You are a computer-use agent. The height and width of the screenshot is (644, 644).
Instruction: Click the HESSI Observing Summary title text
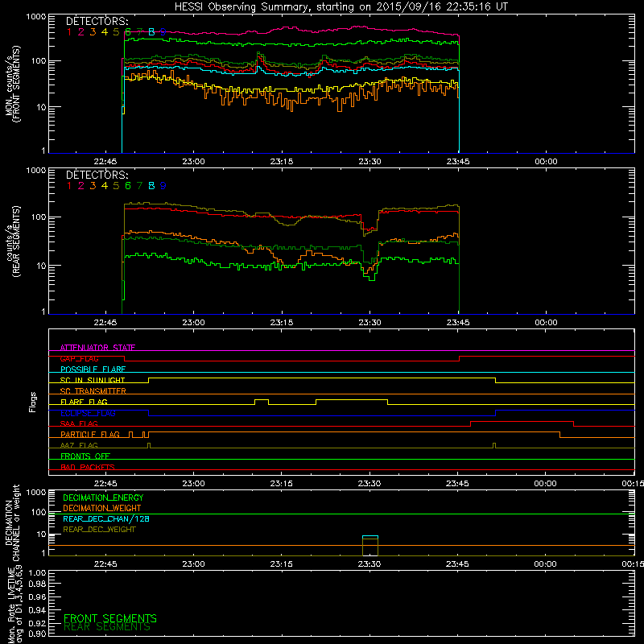click(341, 6)
